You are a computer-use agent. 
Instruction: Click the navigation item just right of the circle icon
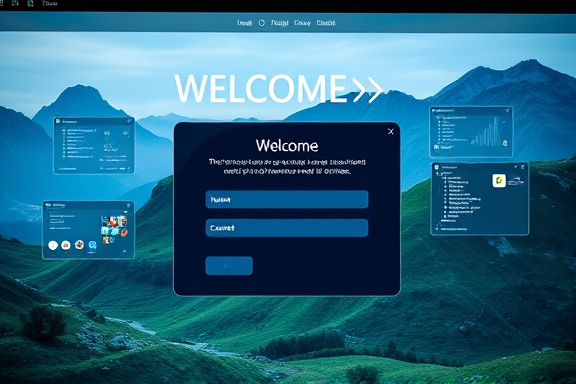tap(279, 23)
